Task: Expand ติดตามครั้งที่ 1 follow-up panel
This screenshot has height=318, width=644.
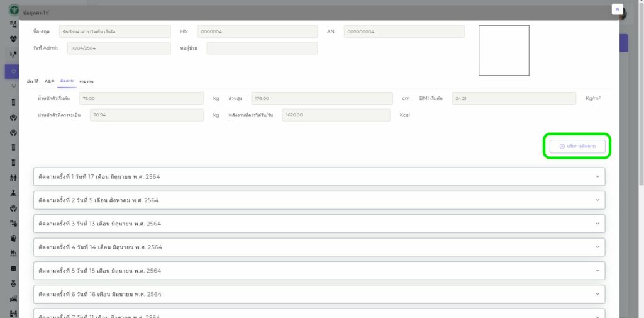Action: pos(319,177)
